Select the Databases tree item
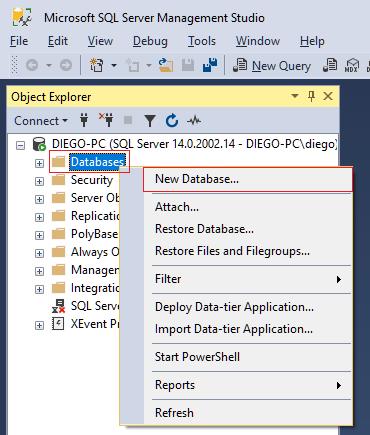 pos(97,162)
